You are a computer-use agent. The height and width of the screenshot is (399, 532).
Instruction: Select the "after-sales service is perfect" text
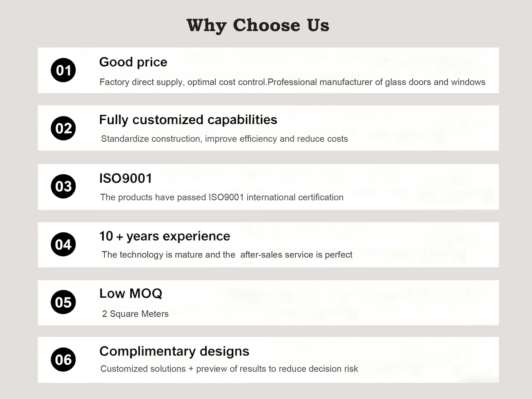[296, 255]
